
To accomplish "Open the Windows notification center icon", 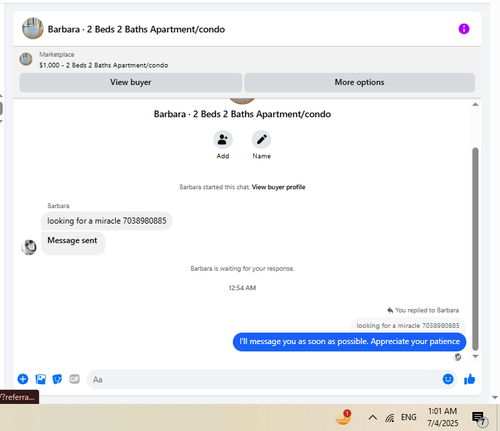I will tap(479, 418).
